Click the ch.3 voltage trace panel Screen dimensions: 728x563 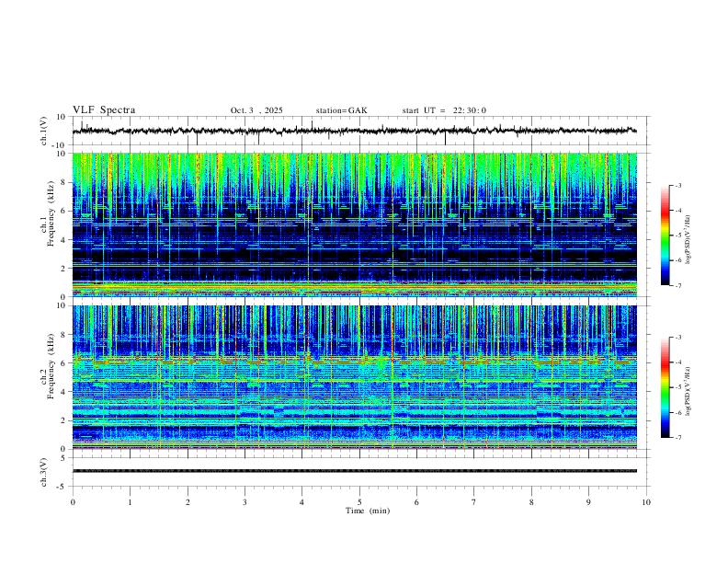pos(360,472)
